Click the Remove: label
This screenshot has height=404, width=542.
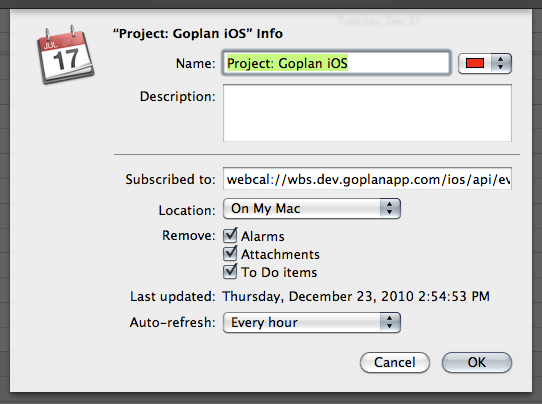pos(189,235)
